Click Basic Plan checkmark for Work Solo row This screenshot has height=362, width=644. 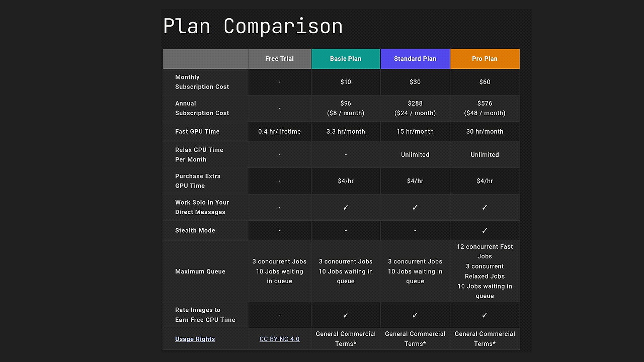pos(346,207)
